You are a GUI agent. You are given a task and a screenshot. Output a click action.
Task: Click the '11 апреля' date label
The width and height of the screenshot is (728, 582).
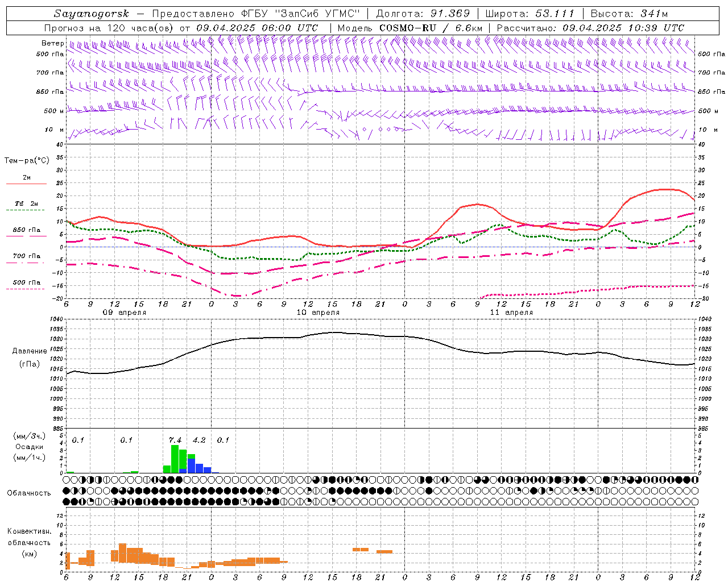coord(511,313)
